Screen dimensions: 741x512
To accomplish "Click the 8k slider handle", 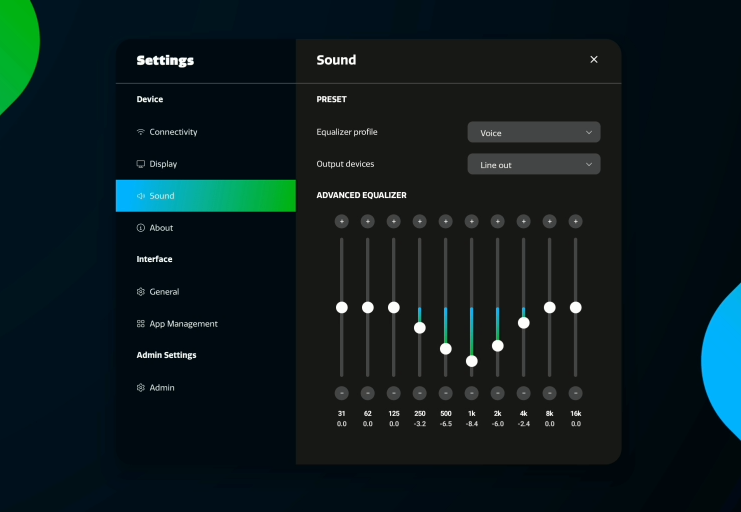I will (550, 308).
